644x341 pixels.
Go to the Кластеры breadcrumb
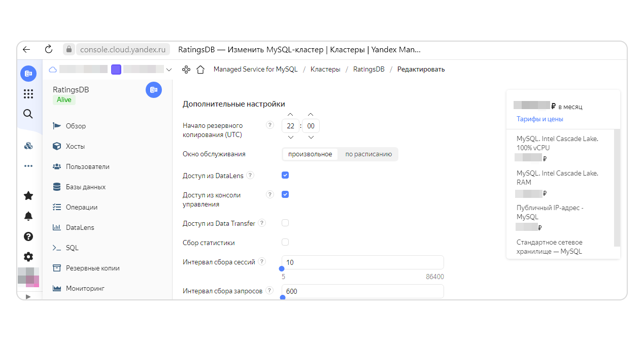point(325,70)
